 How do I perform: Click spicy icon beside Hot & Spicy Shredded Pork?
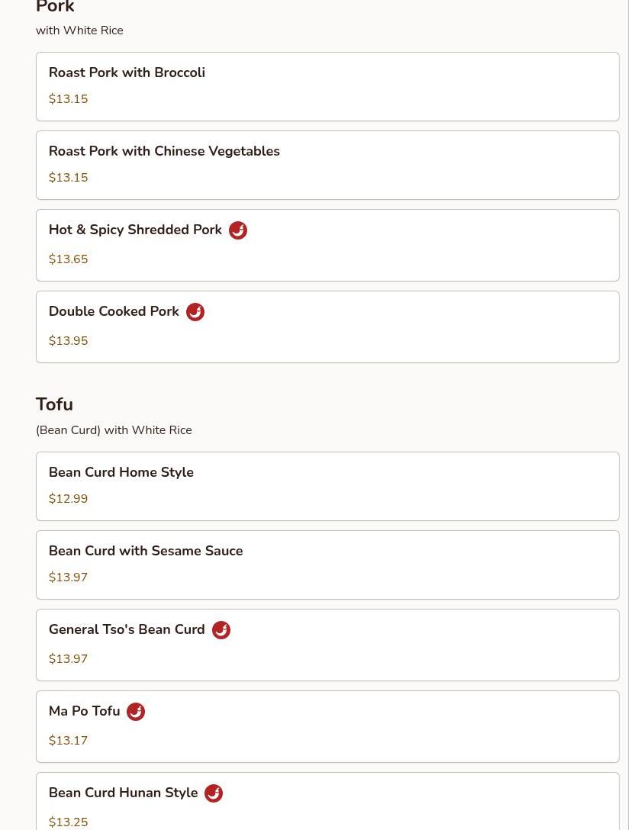(x=238, y=230)
